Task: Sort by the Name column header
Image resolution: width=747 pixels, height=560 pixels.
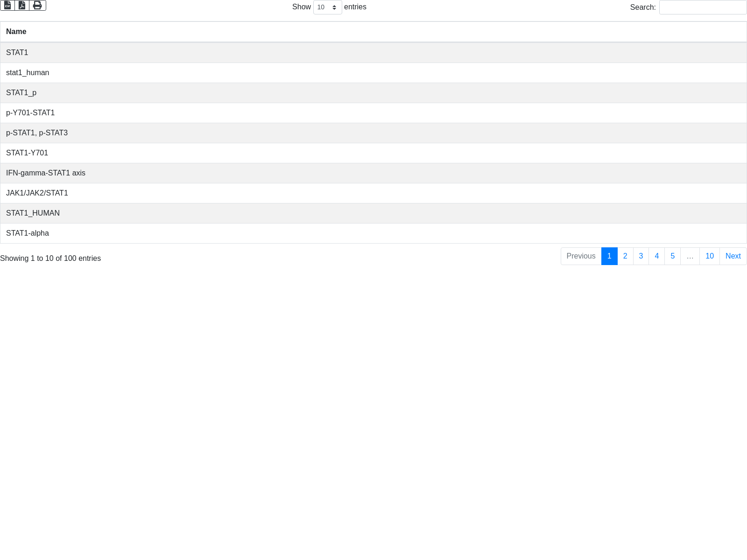Action: 16,32
